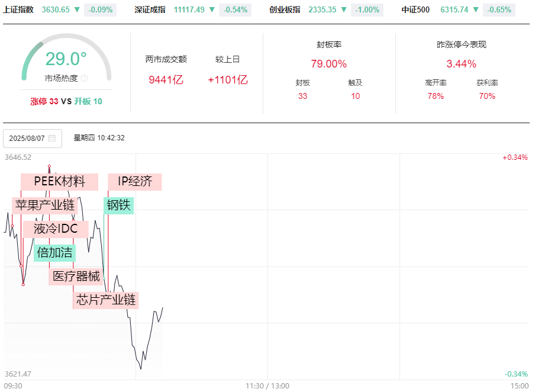Image resolution: width=535 pixels, height=392 pixels.
Task: Click the 上证指数 index name
Action: pos(18,9)
